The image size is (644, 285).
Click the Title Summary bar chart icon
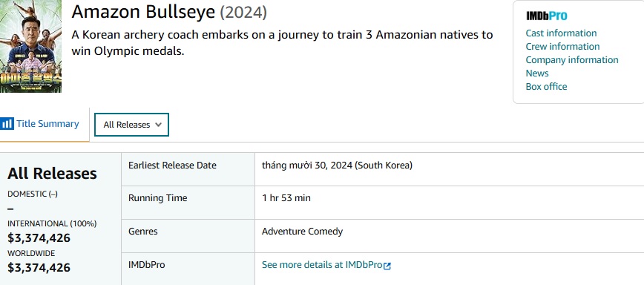click(x=7, y=124)
